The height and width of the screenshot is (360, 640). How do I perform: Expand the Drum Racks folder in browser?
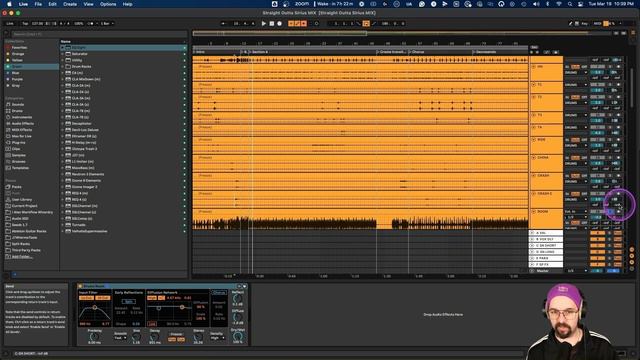tap(63, 67)
